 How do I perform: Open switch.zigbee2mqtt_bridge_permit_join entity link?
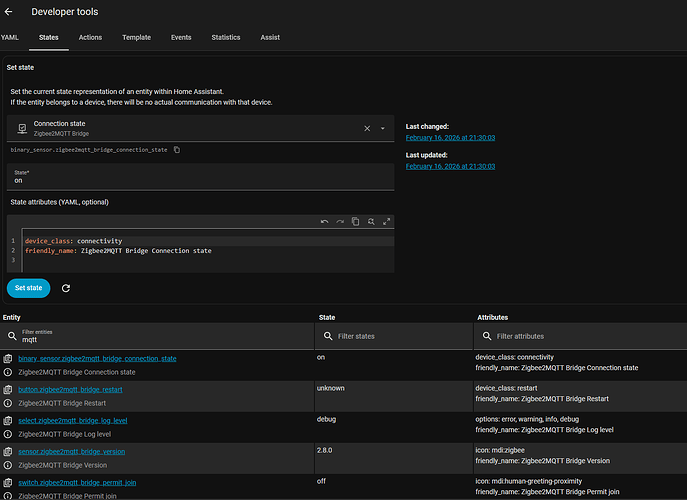pyautogui.click(x=77, y=482)
